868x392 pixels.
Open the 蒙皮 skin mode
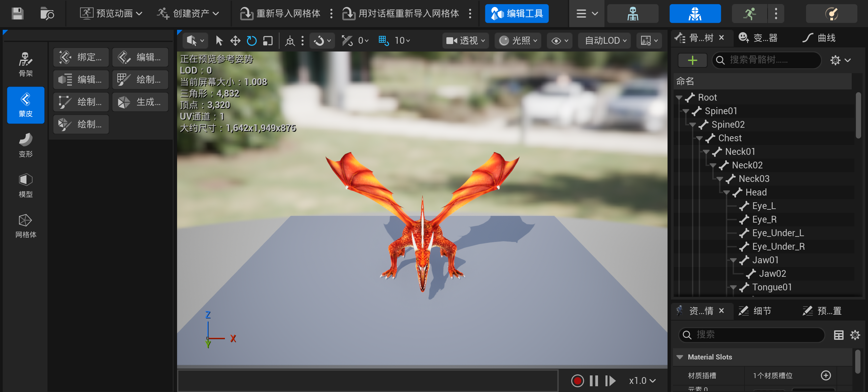tap(25, 105)
